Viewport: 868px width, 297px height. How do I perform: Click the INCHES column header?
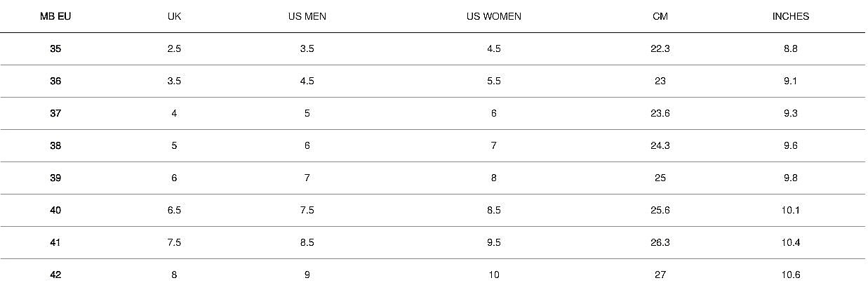click(790, 17)
